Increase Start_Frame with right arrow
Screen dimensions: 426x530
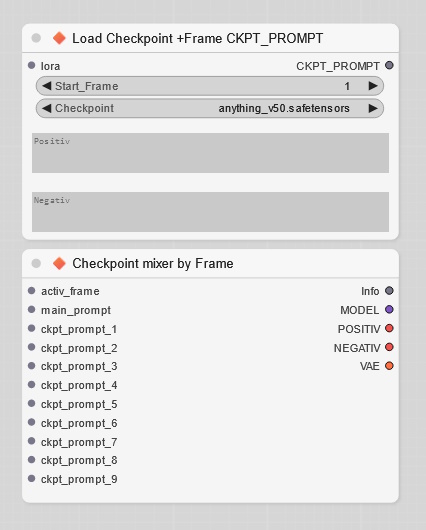[373, 86]
